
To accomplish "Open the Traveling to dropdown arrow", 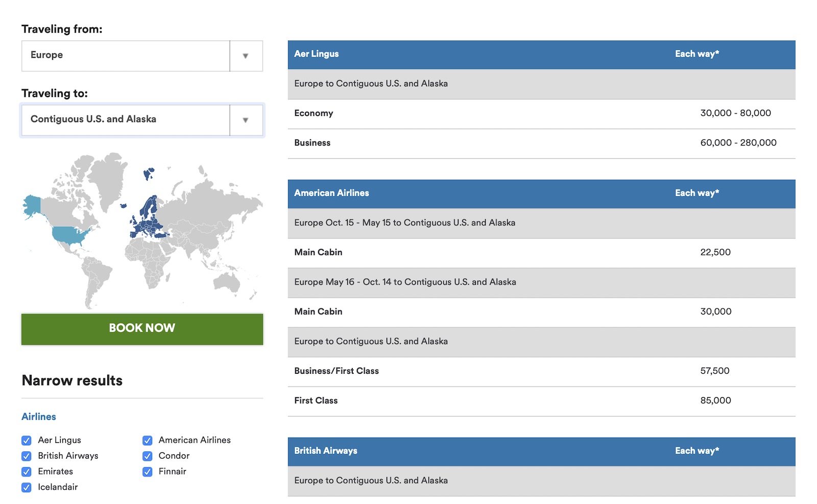I will click(x=246, y=120).
